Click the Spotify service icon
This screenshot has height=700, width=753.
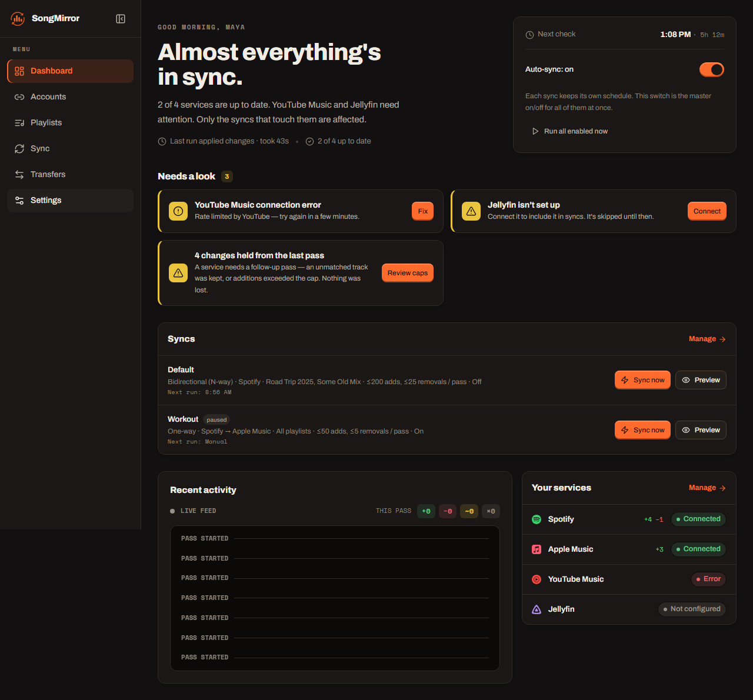pyautogui.click(x=537, y=519)
